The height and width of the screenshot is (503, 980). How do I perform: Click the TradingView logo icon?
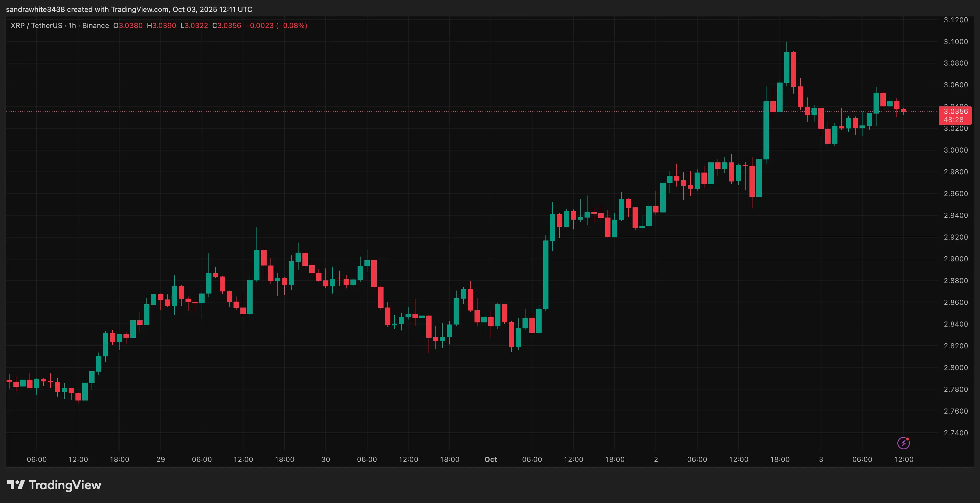pyautogui.click(x=16, y=485)
